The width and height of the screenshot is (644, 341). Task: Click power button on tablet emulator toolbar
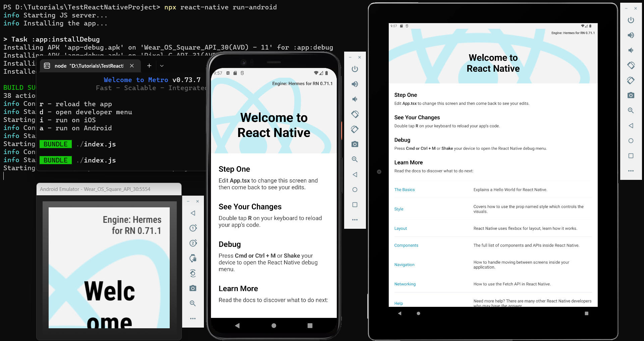(x=631, y=20)
